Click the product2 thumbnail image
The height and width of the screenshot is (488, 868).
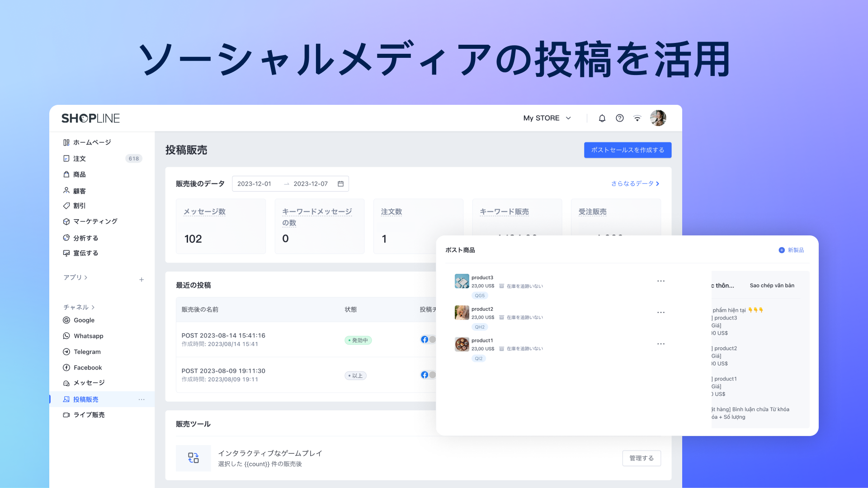coord(462,313)
